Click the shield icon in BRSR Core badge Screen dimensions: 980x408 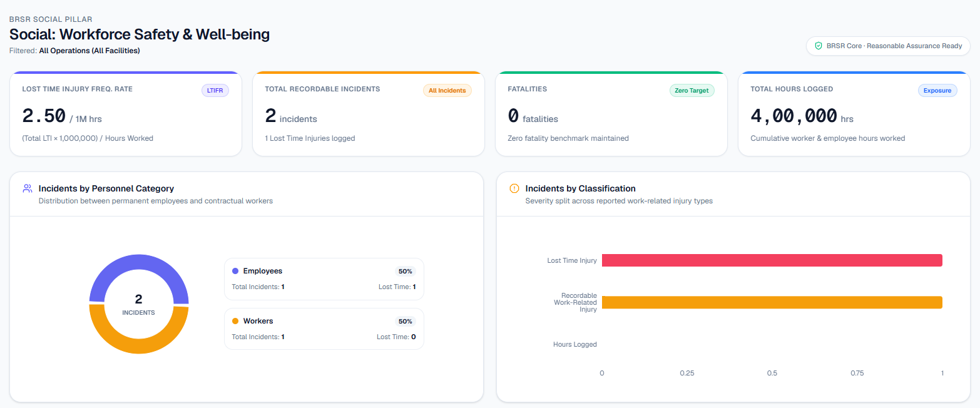coord(818,46)
